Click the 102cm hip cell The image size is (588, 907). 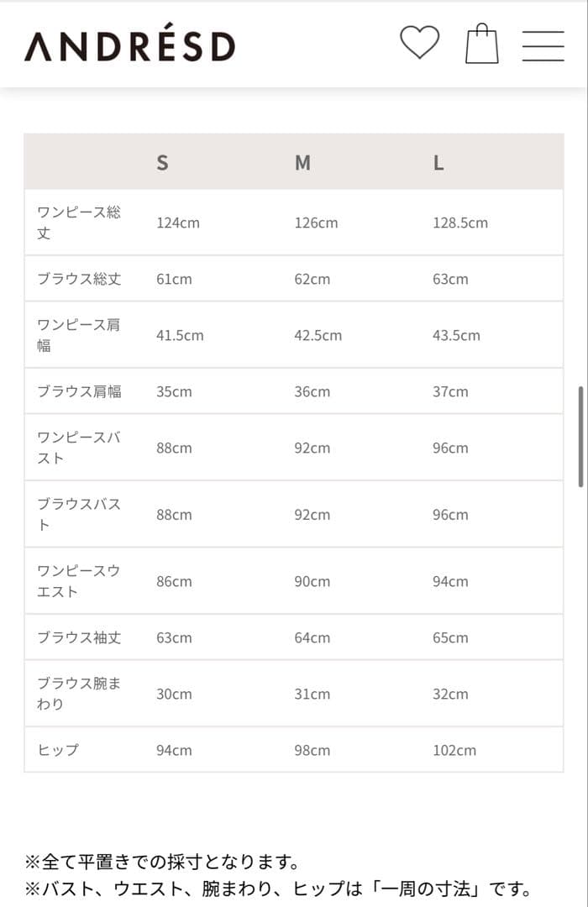(x=454, y=750)
